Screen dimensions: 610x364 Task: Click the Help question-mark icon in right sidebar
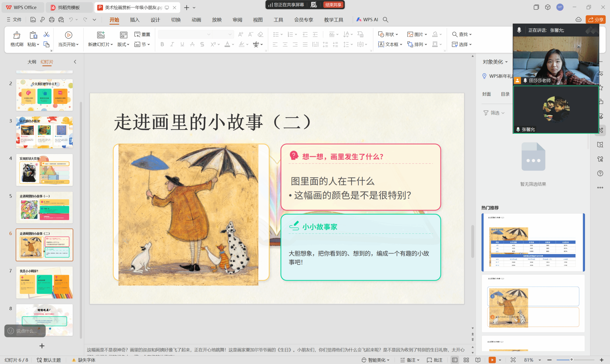click(x=600, y=173)
